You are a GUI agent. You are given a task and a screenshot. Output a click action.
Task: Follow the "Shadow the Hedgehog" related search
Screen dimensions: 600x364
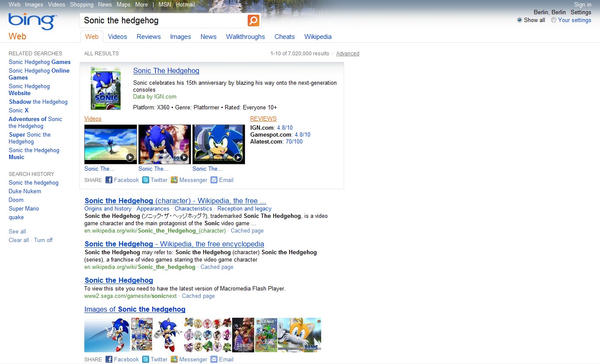click(38, 102)
